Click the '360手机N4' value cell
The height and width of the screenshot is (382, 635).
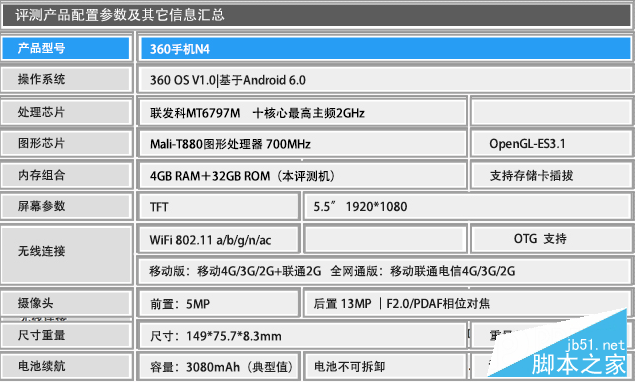[385, 49]
